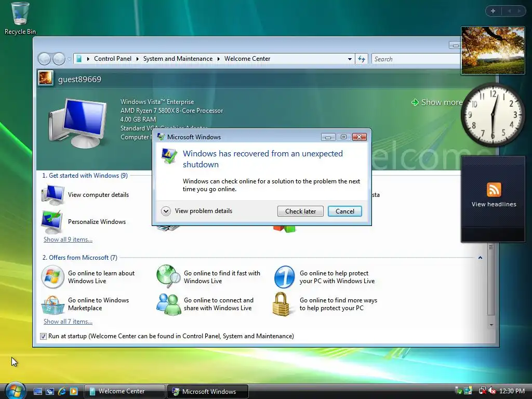Open the padlock find more ways icon
This screenshot has height=399, width=532.
pyautogui.click(x=281, y=304)
